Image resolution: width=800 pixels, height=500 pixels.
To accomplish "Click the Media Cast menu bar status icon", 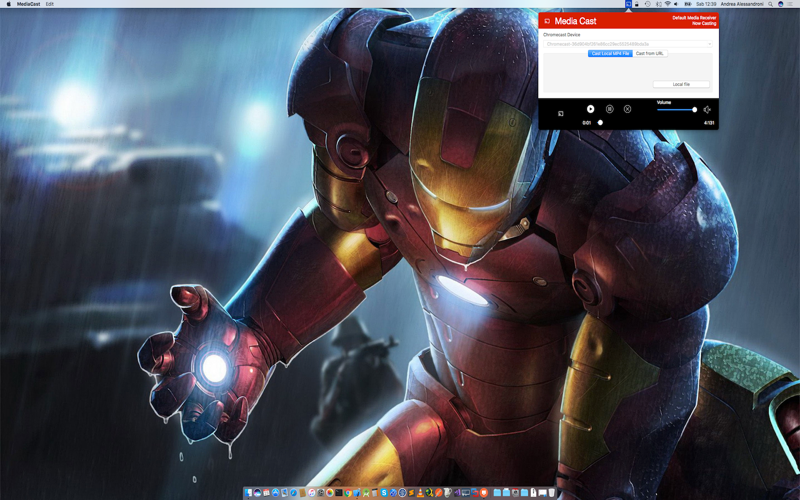I will point(629,4).
